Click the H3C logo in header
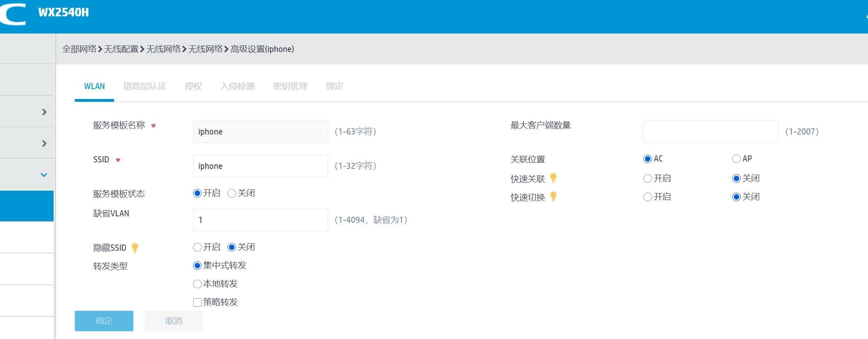The image size is (868, 339). pyautogui.click(x=13, y=15)
